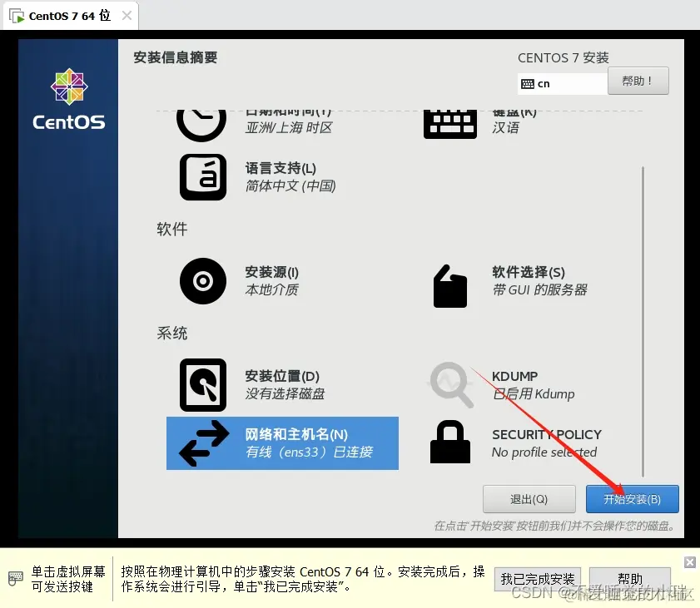
Task: Open the clock icon for date and time
Action: [x=201, y=124]
